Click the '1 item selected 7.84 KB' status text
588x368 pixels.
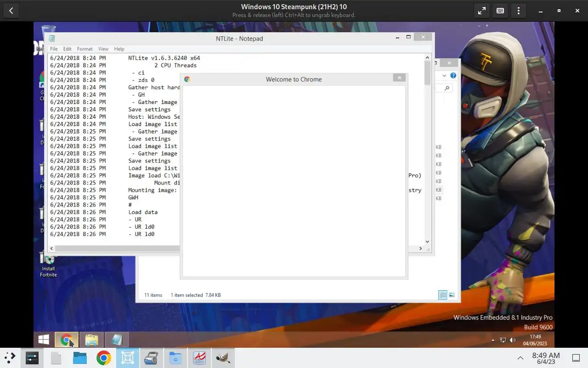click(x=196, y=295)
